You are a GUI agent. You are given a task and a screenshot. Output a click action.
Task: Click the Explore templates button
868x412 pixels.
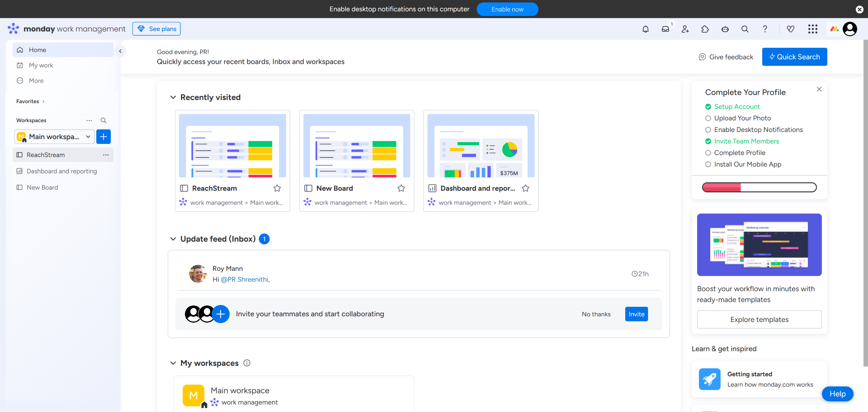[x=759, y=319]
